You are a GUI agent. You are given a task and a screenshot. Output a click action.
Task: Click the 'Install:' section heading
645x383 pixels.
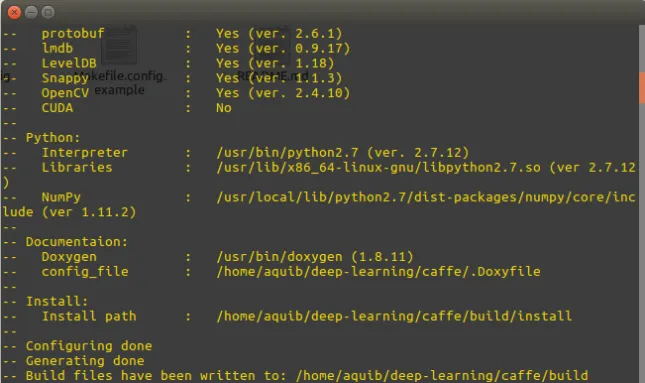(57, 301)
